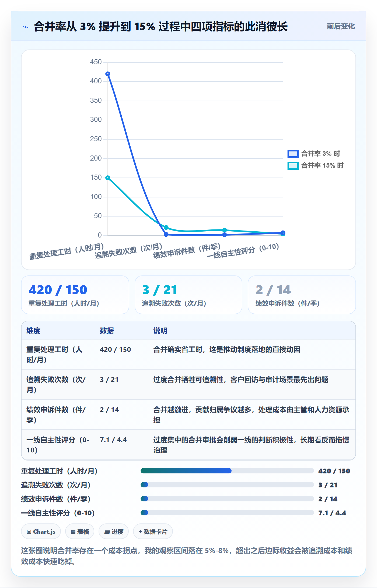
Task: Click the 维度 column header
Action: 33,331
